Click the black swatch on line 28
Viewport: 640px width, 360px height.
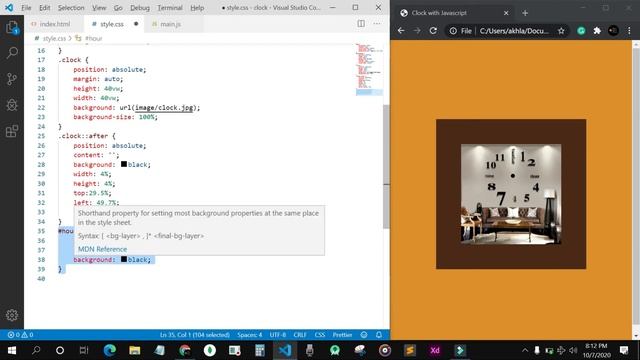coord(124,164)
